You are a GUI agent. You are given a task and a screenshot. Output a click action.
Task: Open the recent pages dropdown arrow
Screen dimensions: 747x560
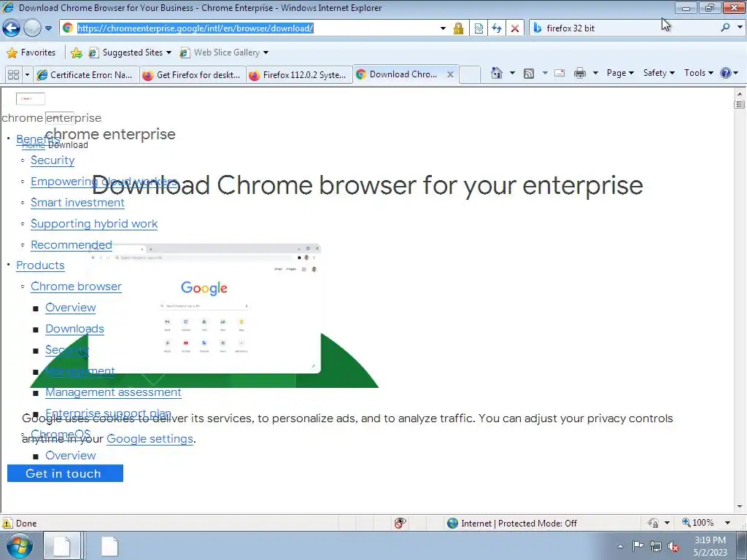coord(48,28)
